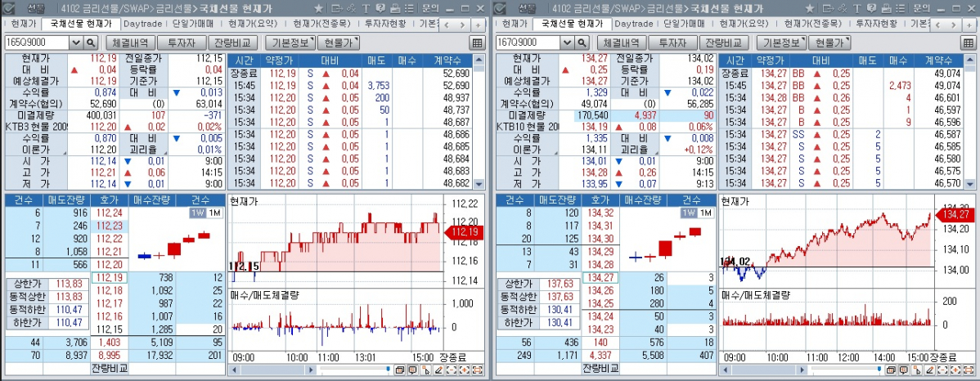Click the 165Q9000 symbol input field
Viewport: 980px width, 381px height.
(x=38, y=43)
